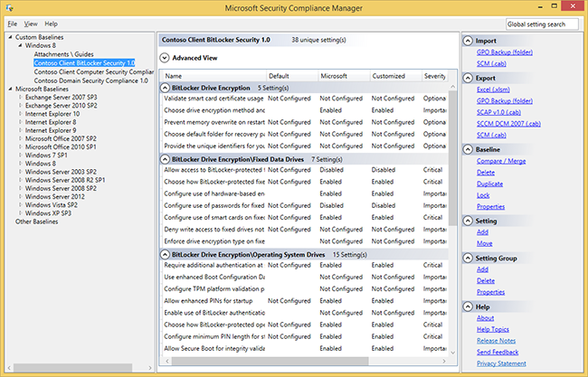This screenshot has width=588, height=377.
Task: Select the Enforce drive encryption type row
Action: click(214, 241)
